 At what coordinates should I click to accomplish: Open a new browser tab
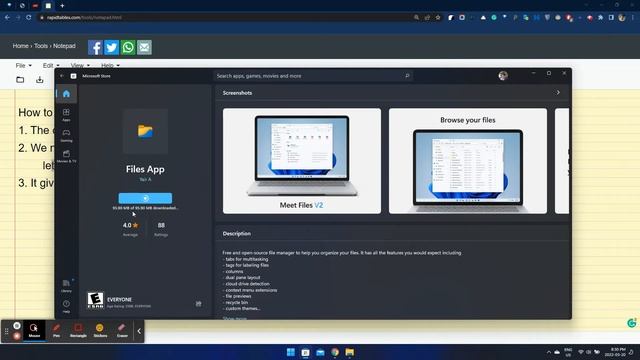[62, 6]
